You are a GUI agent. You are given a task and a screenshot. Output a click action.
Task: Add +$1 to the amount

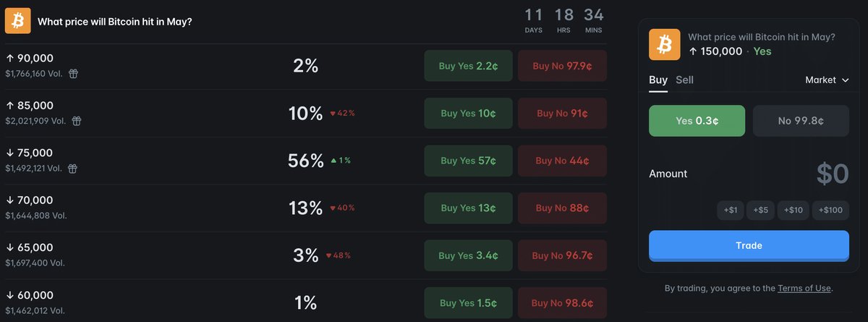click(x=731, y=211)
